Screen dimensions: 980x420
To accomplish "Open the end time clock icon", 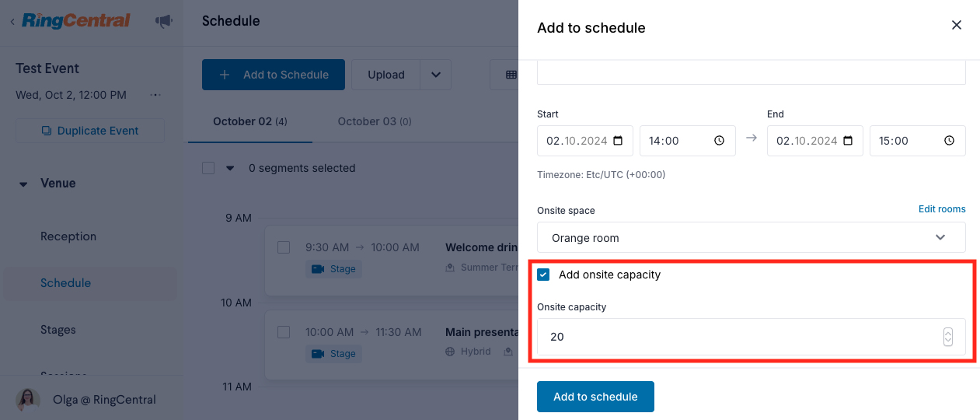I will [x=949, y=141].
